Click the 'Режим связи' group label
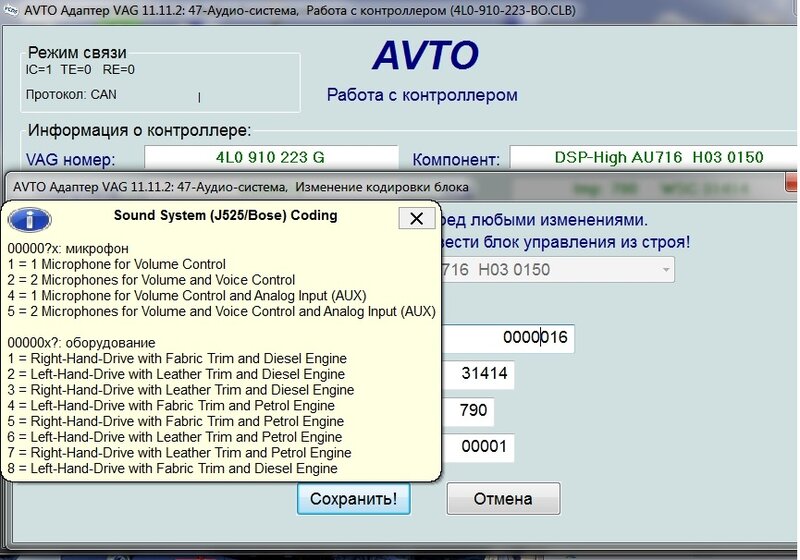Image resolution: width=800 pixels, height=560 pixels. [77, 53]
